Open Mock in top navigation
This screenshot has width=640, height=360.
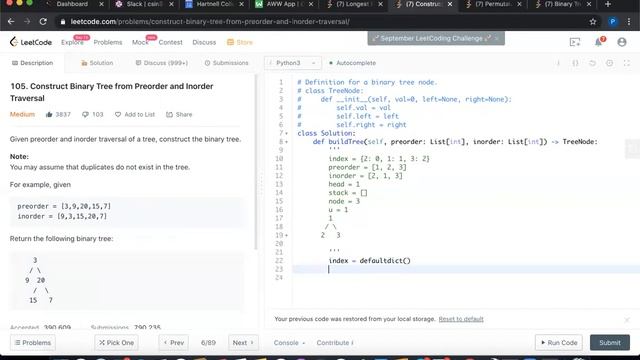tap(140, 42)
